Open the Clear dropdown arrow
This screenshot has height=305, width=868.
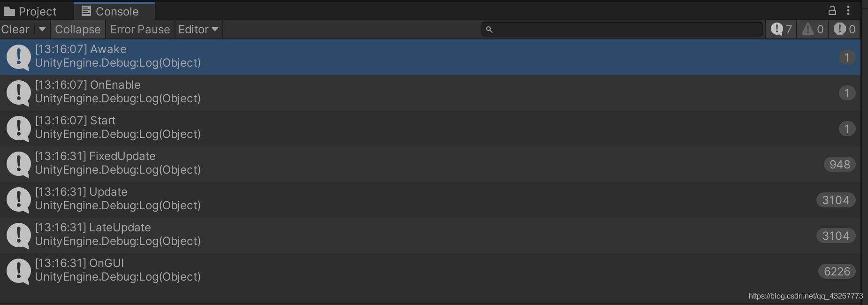tap(42, 29)
